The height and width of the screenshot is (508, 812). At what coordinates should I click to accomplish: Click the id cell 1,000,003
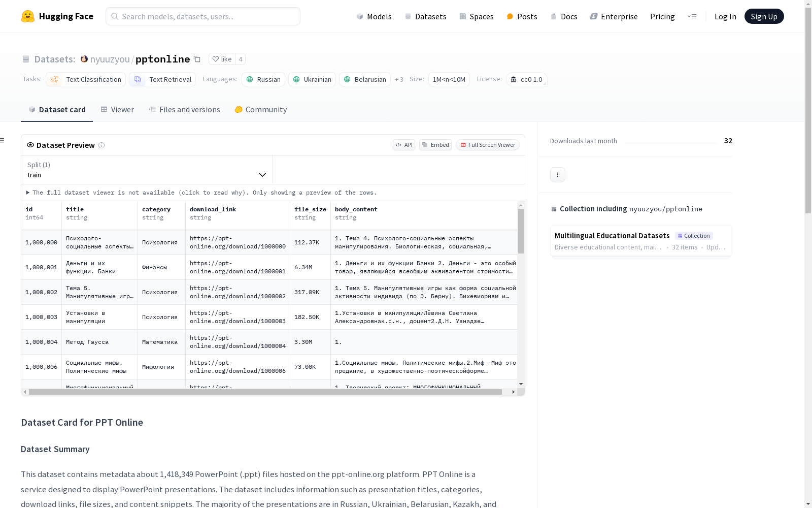(x=41, y=317)
